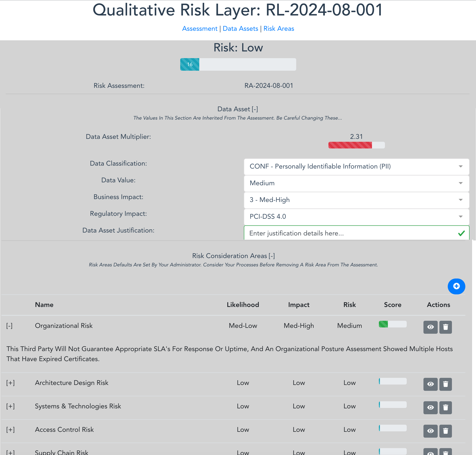Add a new risk area with plus button
Image resolution: width=476 pixels, height=455 pixels.
pos(456,286)
